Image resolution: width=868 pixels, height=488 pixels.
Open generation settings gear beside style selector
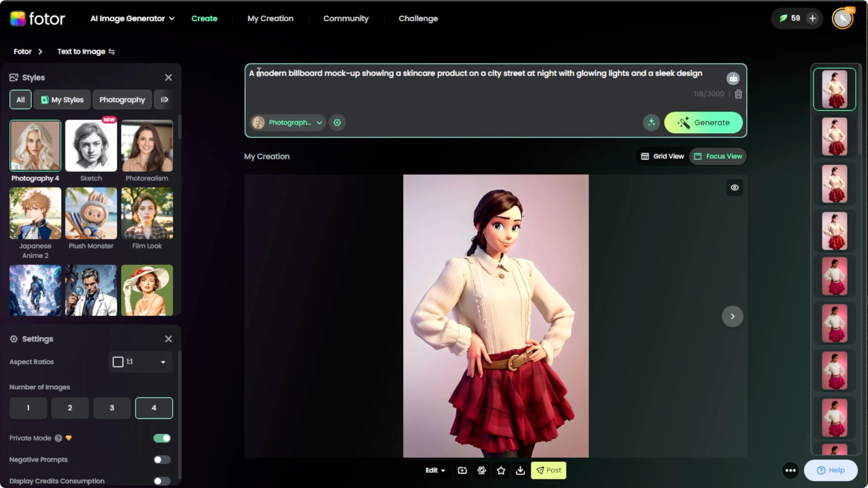[x=337, y=123]
